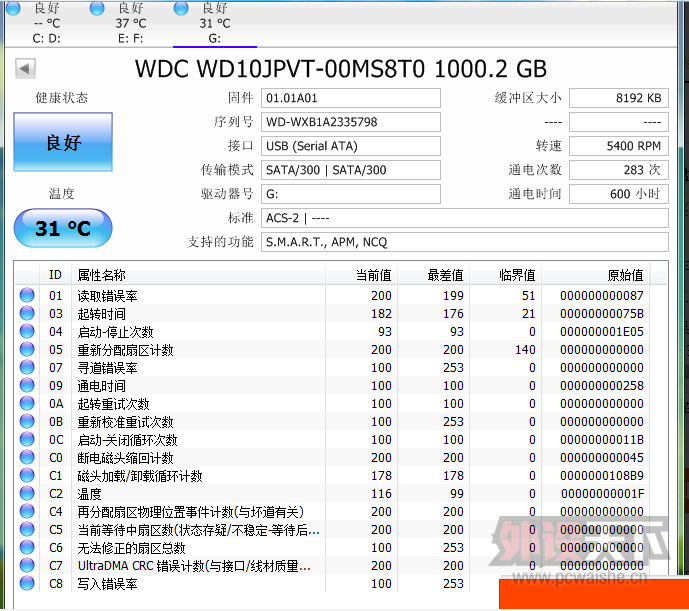689x611 pixels.
Task: Click rotation rate value 5400 RPM
Action: [619, 146]
